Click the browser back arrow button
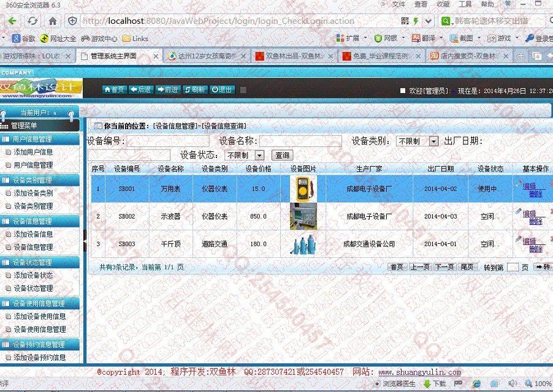The width and height of the screenshot is (553, 392). coord(12,21)
